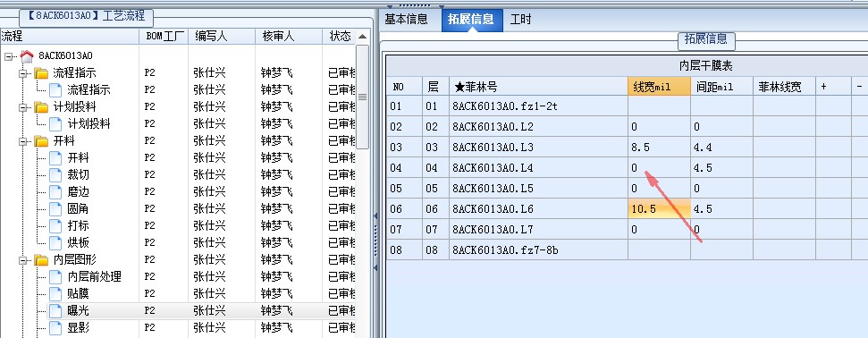The image size is (868, 338).
Task: Edit the 10.5 line width cell for L6
Action: click(x=659, y=209)
